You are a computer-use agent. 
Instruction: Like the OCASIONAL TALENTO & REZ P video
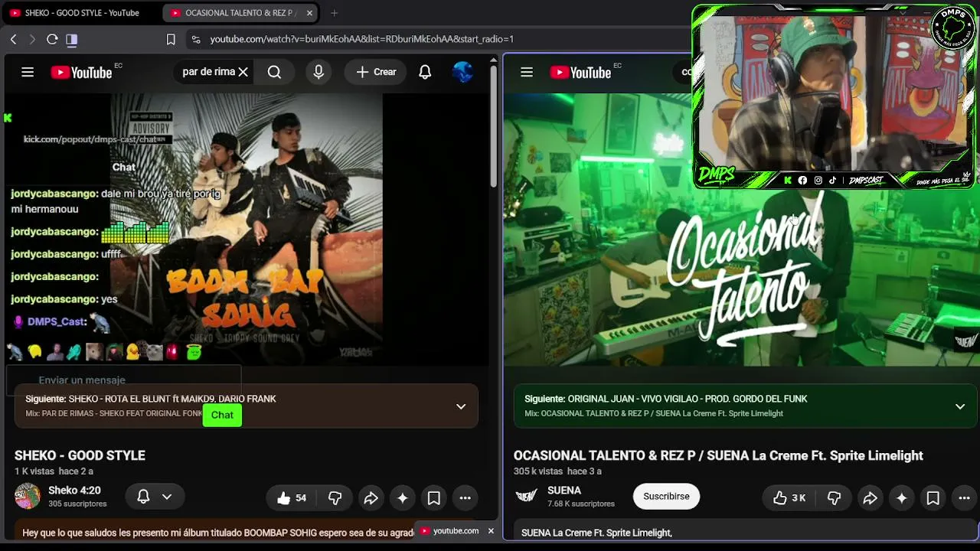click(789, 498)
